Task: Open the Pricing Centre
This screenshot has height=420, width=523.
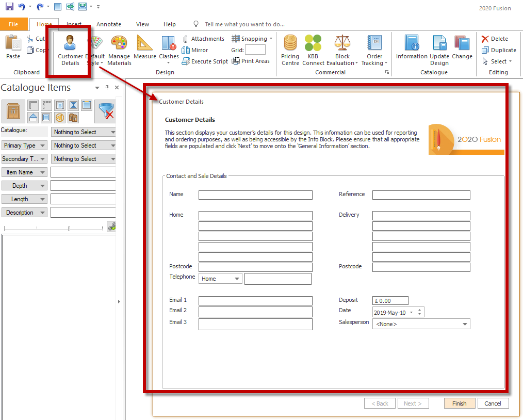Action: point(290,51)
